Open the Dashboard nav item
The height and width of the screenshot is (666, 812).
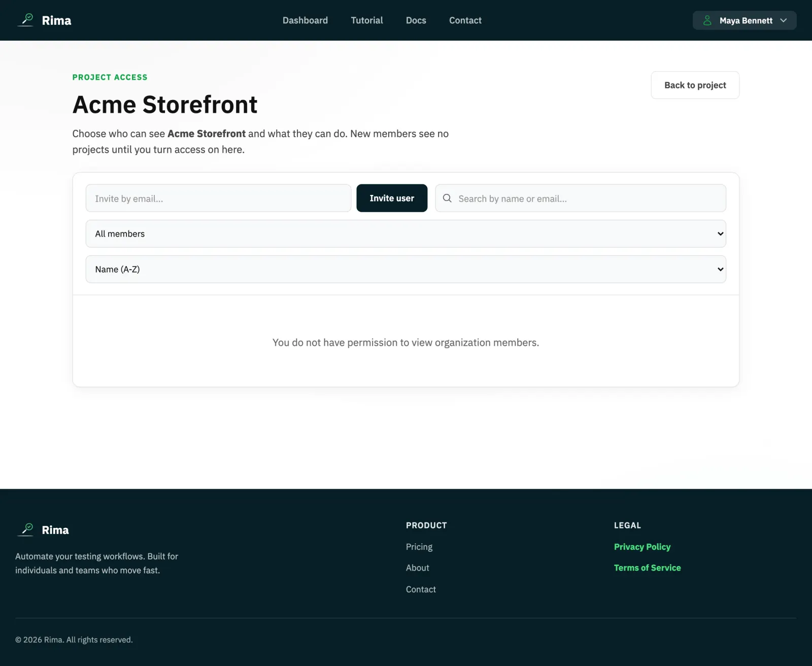[305, 20]
